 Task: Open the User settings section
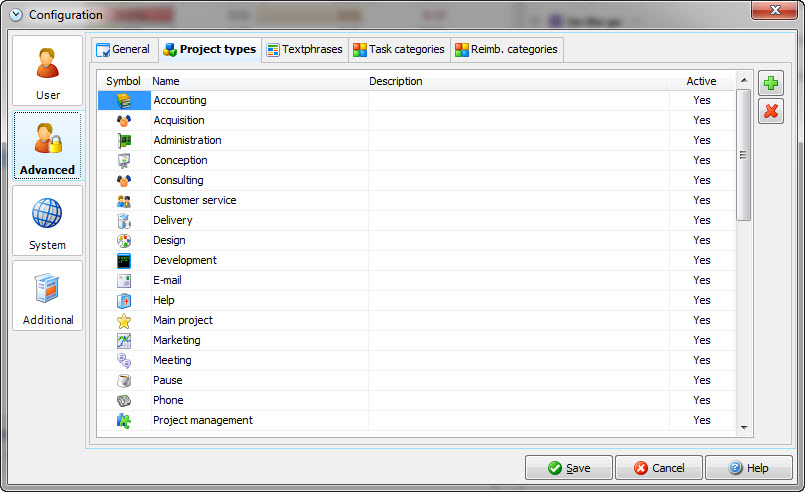[48, 71]
